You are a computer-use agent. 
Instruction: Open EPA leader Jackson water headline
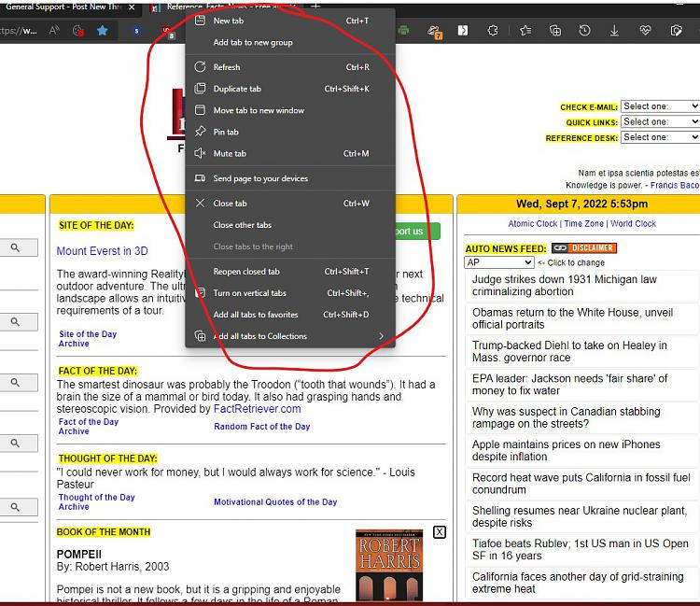pyautogui.click(x=569, y=385)
